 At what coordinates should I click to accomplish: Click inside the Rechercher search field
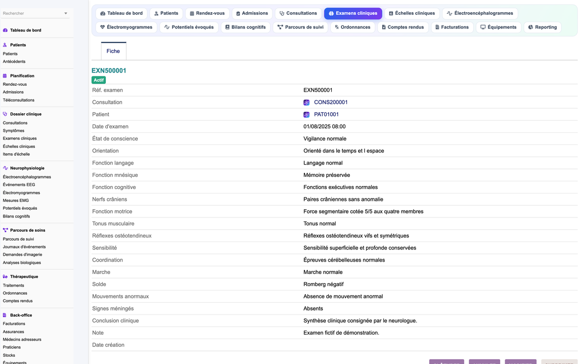point(32,14)
